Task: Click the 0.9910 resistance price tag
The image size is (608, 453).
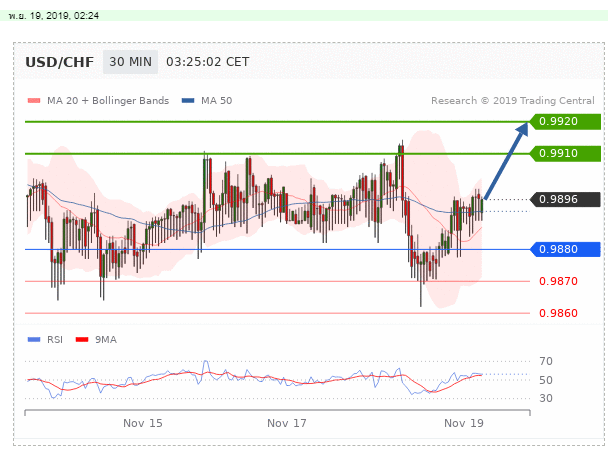Action: 566,154
